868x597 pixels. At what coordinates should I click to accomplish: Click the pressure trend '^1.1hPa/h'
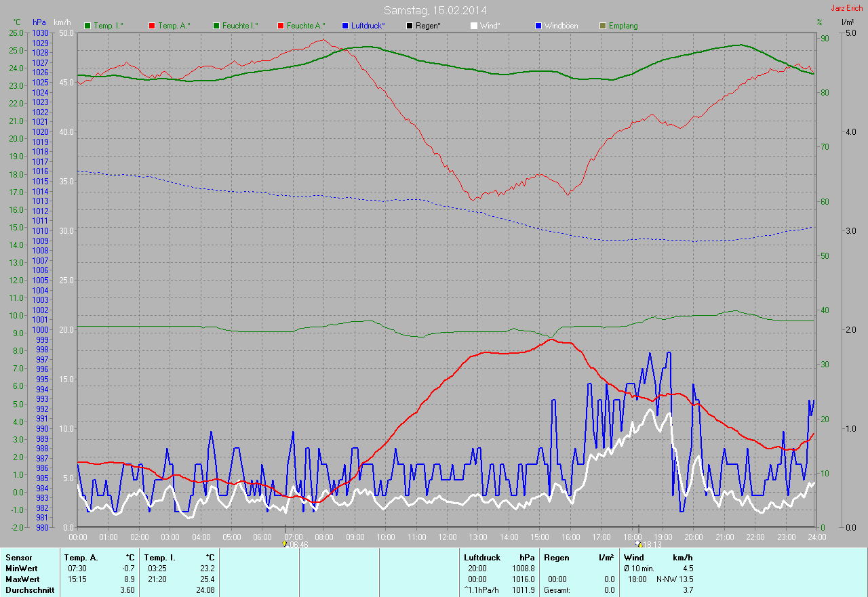[481, 590]
